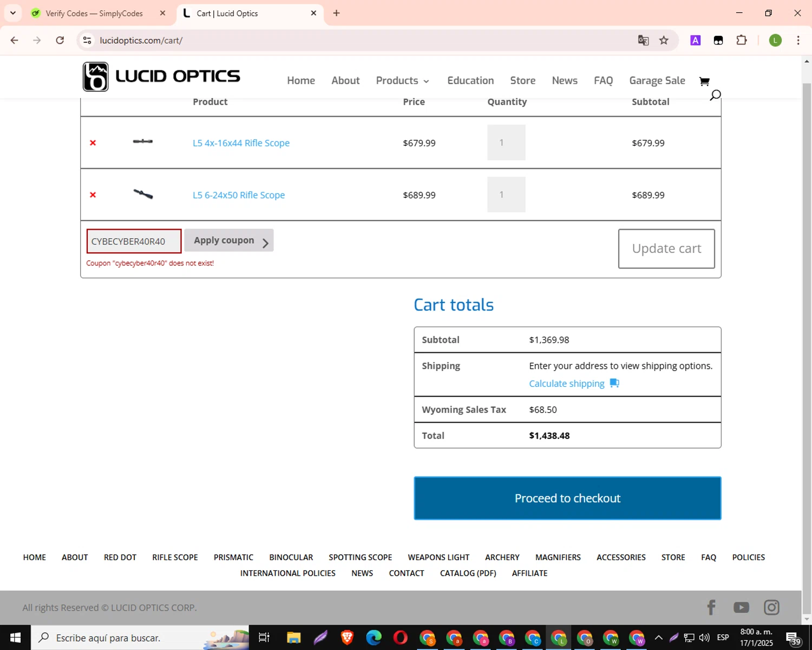Launch Microsoft Edge from taskbar
Image resolution: width=812 pixels, height=650 pixels.
click(374, 638)
